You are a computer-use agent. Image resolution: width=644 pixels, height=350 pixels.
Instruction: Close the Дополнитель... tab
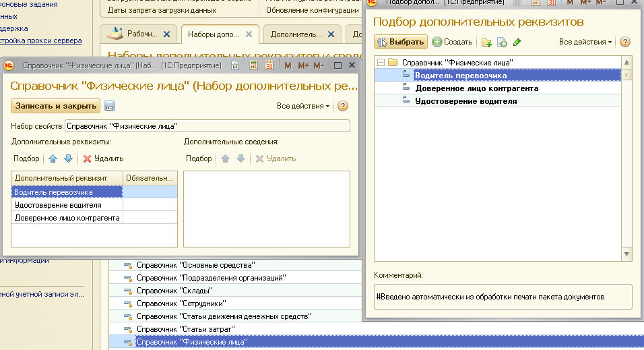(331, 34)
